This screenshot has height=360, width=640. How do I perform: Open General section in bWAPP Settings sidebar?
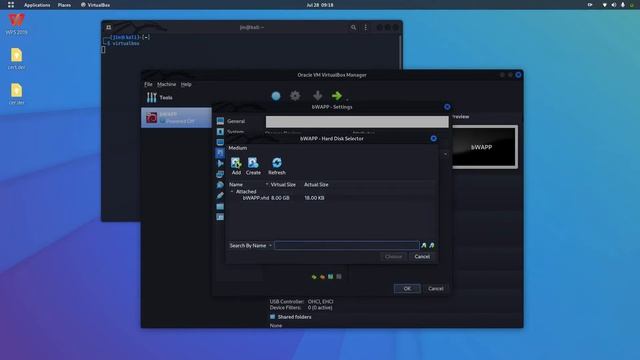220,121
